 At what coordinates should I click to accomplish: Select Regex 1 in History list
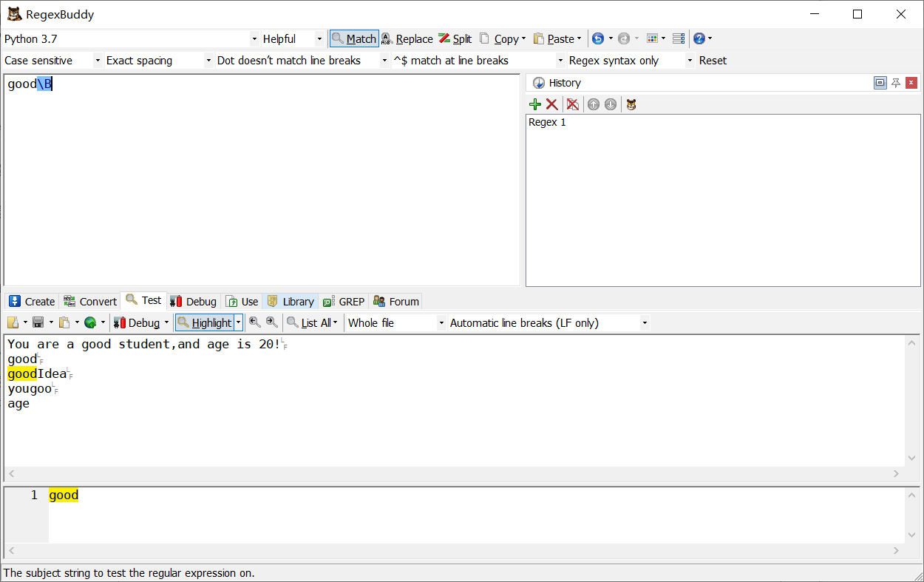pyautogui.click(x=547, y=122)
